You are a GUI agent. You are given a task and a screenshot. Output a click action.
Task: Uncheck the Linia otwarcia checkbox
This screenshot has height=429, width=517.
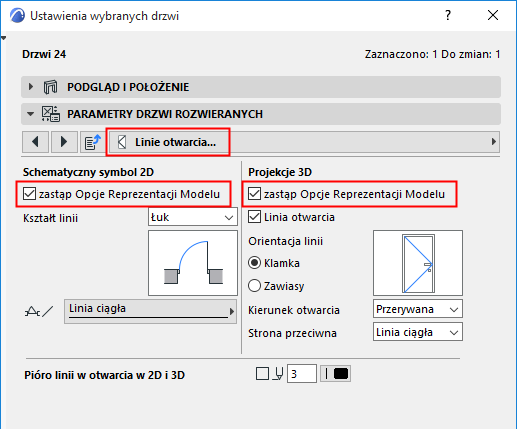tap(254, 217)
